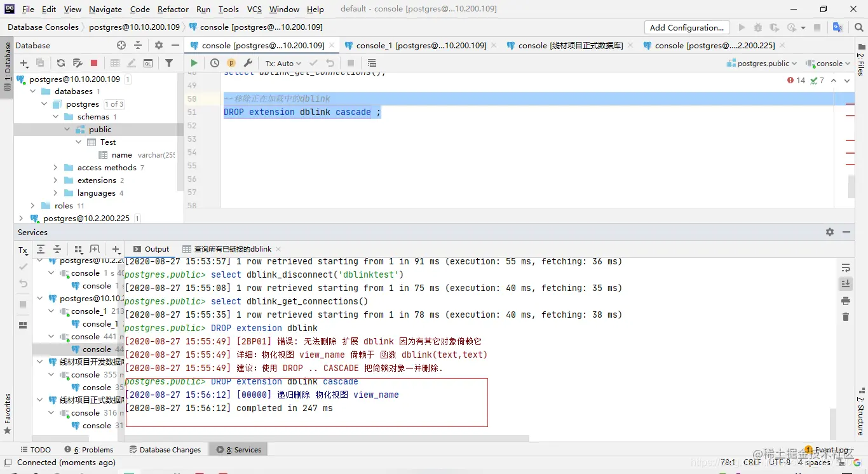Click the Collapse All icon in Database panel header
868x474 pixels.
coord(138,45)
